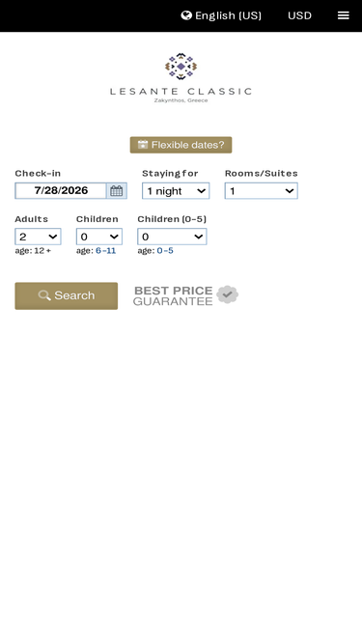Screen dimensions: 362x644
Task: Click the Lesante Classic logo
Action: 181,77
